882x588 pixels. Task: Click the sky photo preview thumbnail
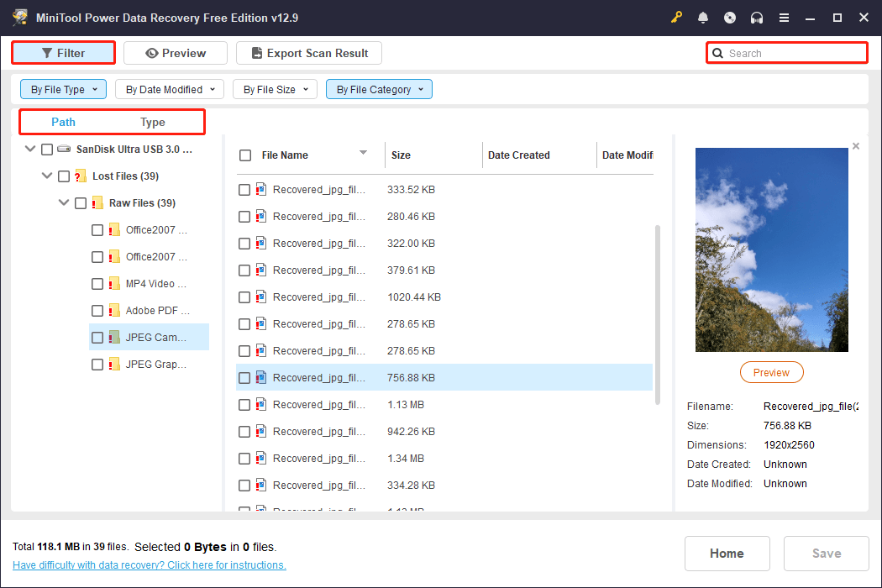click(772, 249)
